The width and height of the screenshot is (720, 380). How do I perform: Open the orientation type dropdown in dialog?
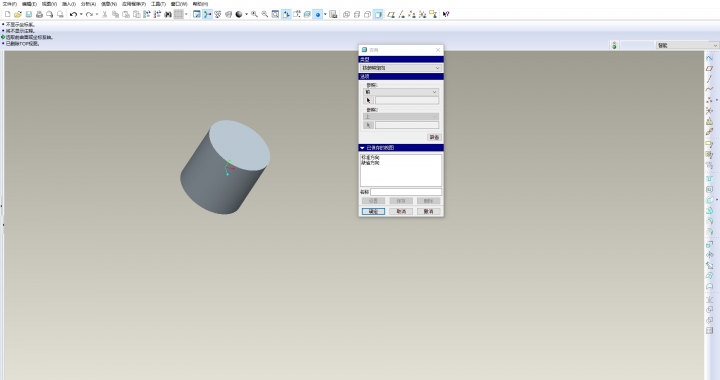pyautogui.click(x=401, y=68)
